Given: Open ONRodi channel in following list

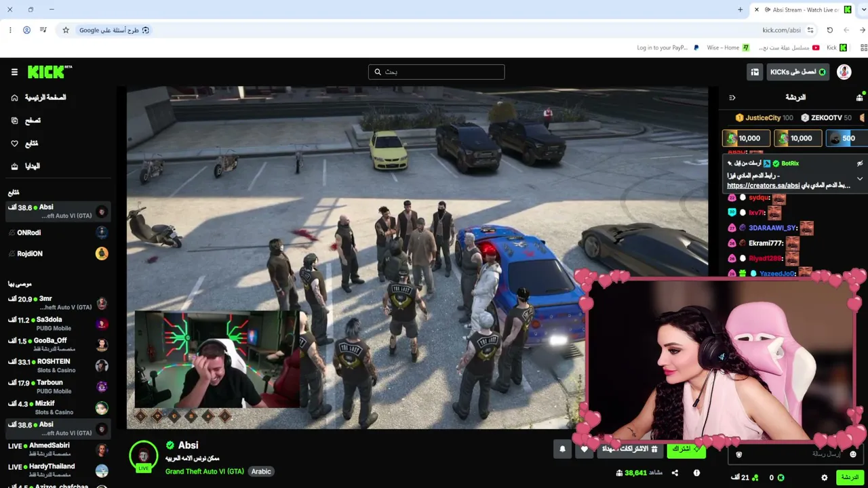Looking at the screenshot, I should click(x=57, y=232).
